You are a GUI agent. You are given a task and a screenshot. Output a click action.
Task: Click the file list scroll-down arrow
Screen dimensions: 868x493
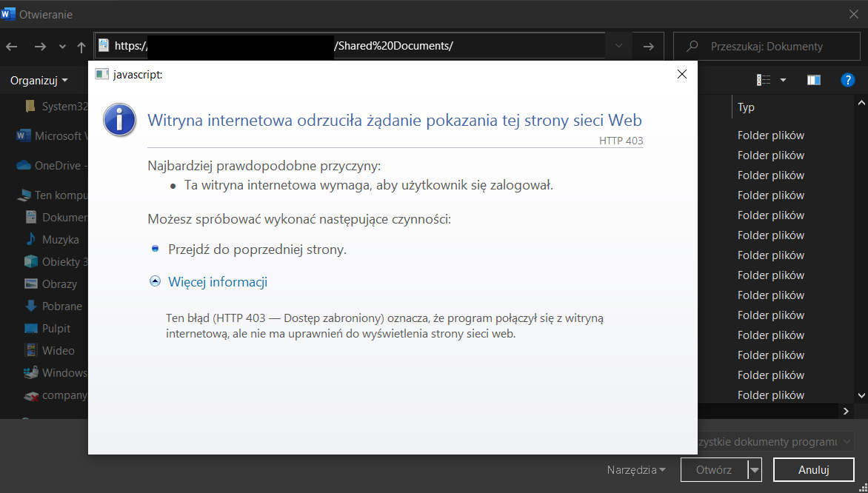(x=861, y=395)
